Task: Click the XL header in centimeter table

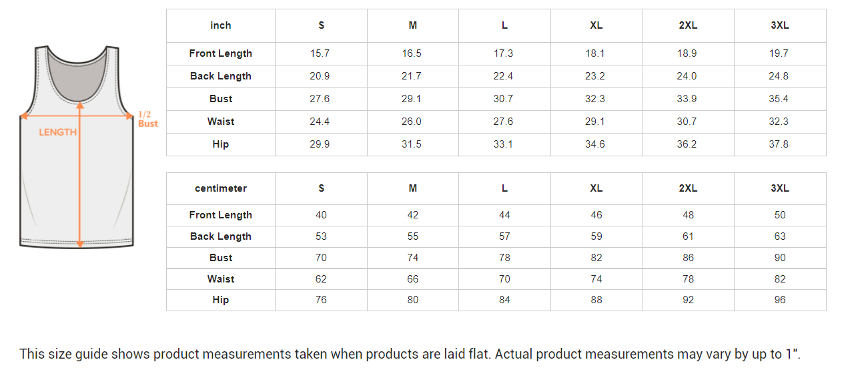Action: click(x=596, y=188)
